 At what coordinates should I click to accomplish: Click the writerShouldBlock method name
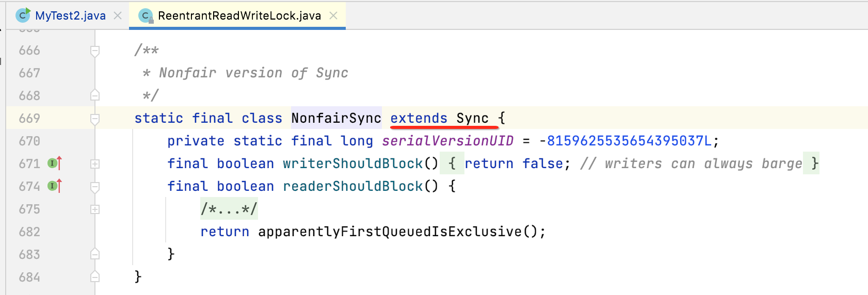[x=352, y=163]
